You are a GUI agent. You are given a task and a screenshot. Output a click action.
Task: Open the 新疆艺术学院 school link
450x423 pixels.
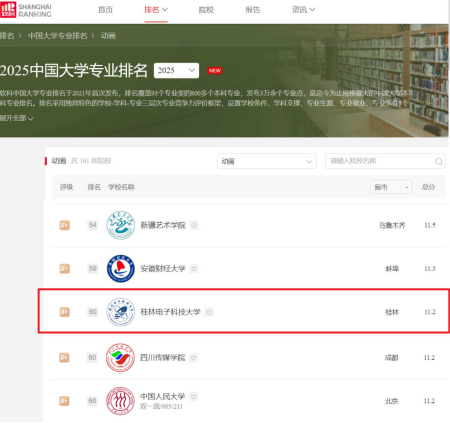click(x=163, y=225)
